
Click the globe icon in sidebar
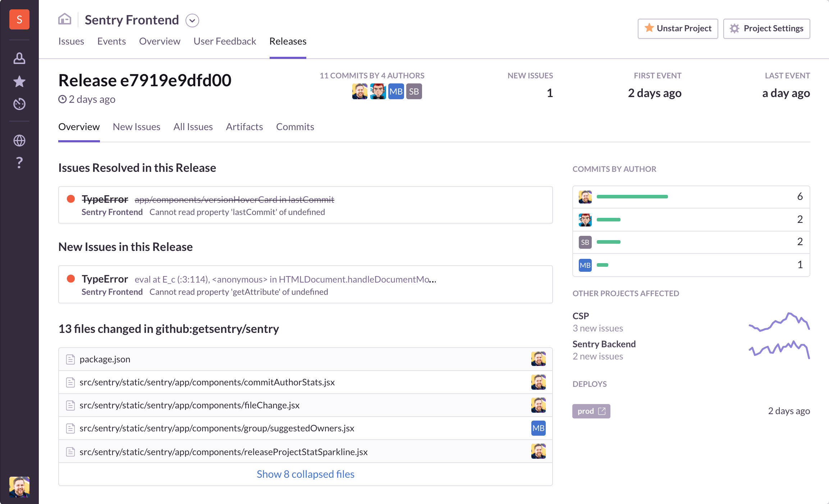(19, 141)
